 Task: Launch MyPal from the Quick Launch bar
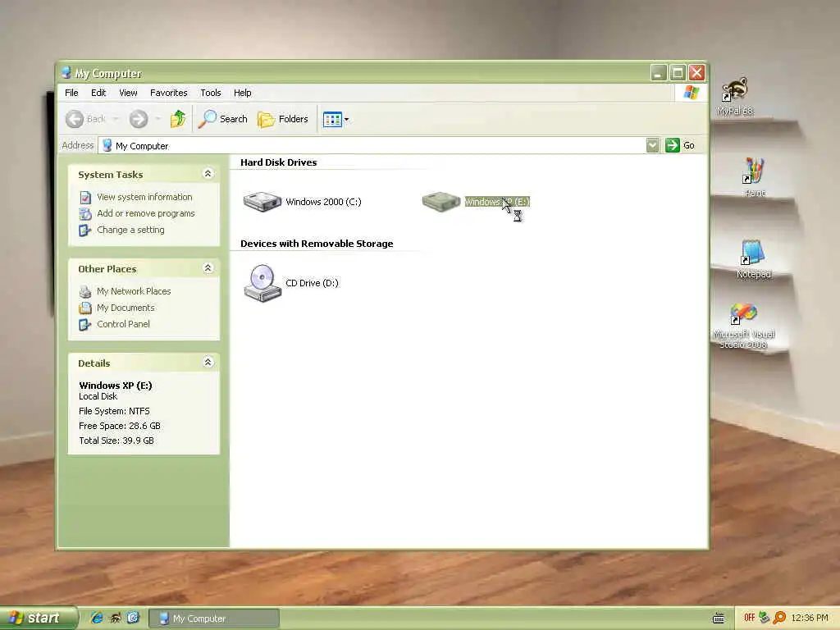pos(115,619)
